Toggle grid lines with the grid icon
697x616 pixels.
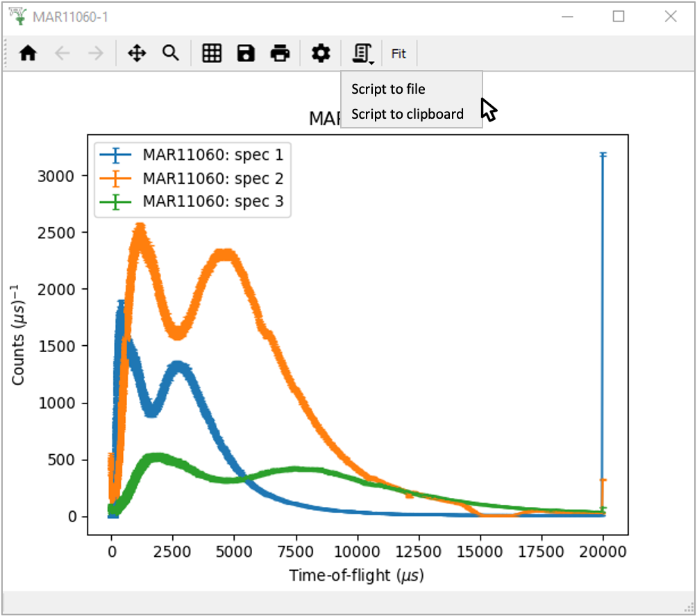click(212, 53)
